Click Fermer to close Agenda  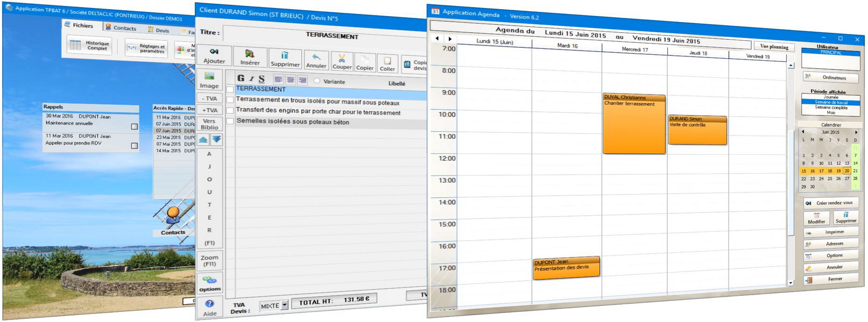(x=830, y=279)
